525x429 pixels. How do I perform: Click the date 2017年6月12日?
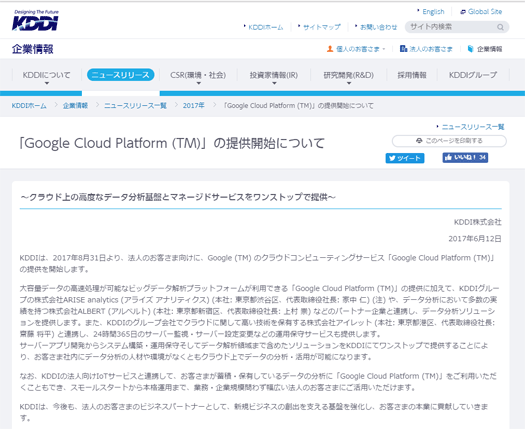[475, 239]
